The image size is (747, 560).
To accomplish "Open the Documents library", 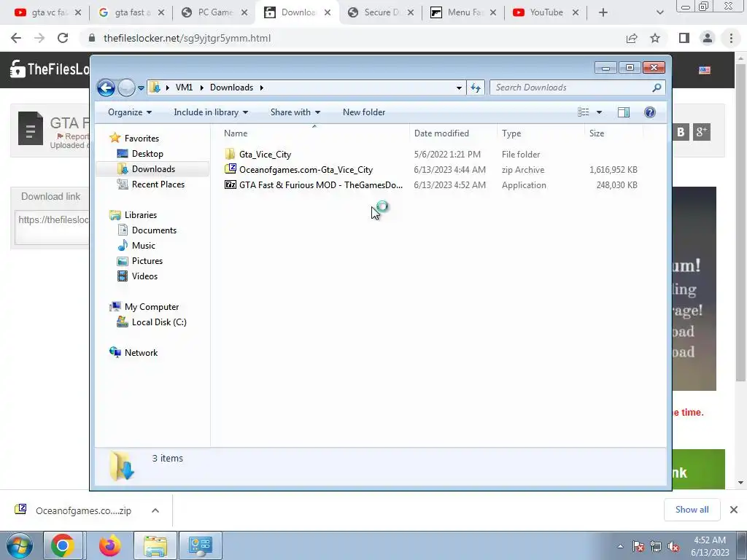I will 154,230.
